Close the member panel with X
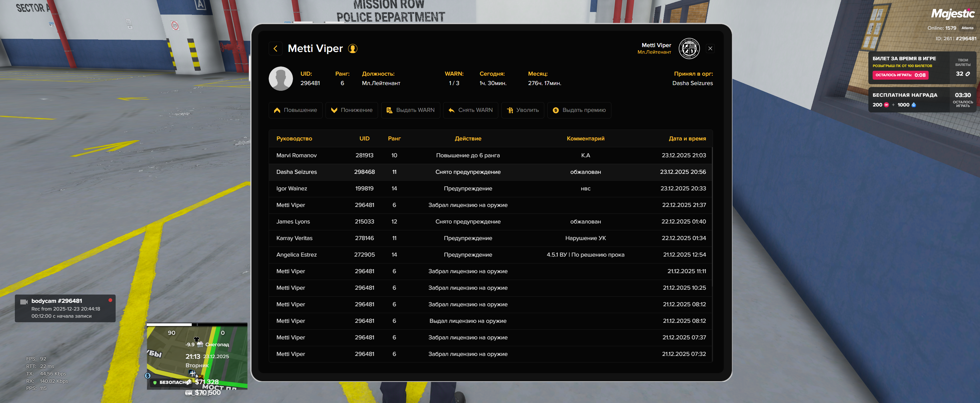Image resolution: width=980 pixels, height=403 pixels. coord(710,49)
